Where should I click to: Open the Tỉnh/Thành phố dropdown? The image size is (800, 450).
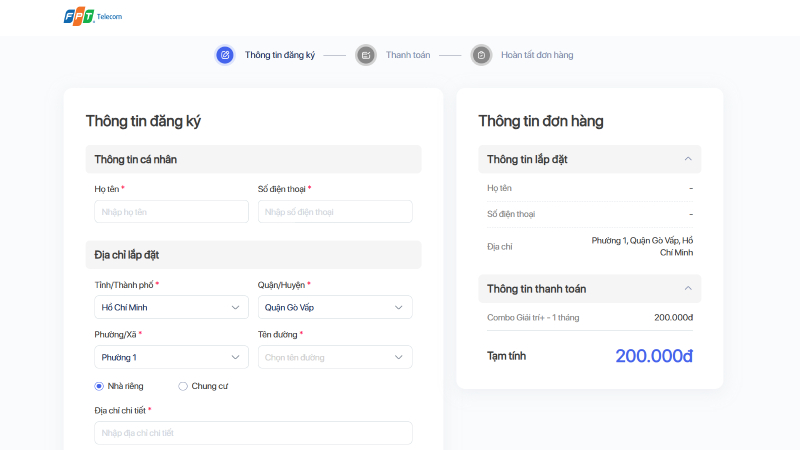171,307
